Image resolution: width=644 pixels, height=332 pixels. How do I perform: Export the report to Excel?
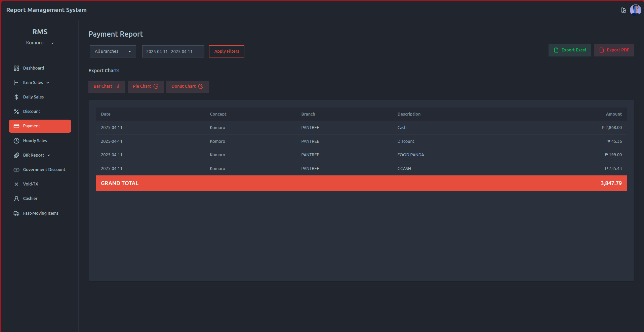(570, 50)
